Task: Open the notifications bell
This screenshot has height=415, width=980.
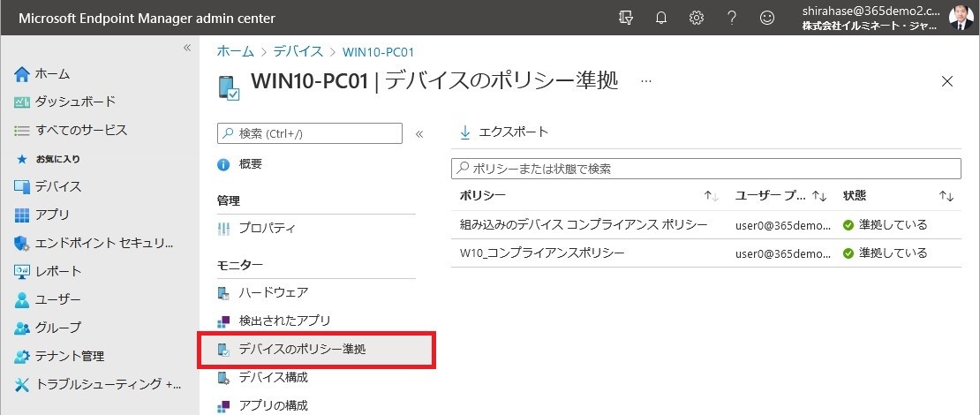Action: 660,19
